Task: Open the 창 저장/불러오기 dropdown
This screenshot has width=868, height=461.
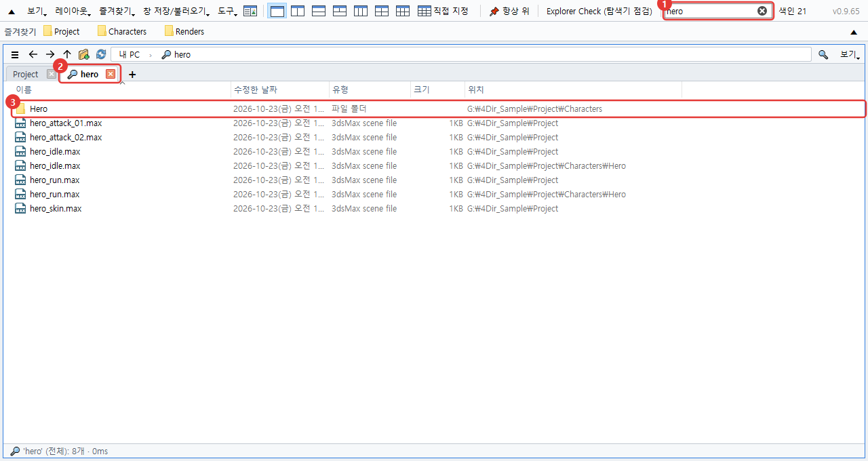Action: (176, 11)
